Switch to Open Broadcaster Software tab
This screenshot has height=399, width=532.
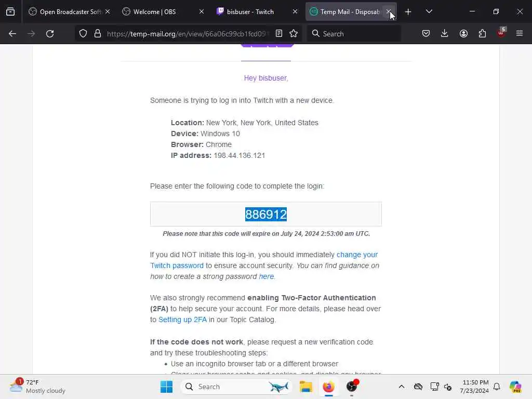click(x=70, y=11)
